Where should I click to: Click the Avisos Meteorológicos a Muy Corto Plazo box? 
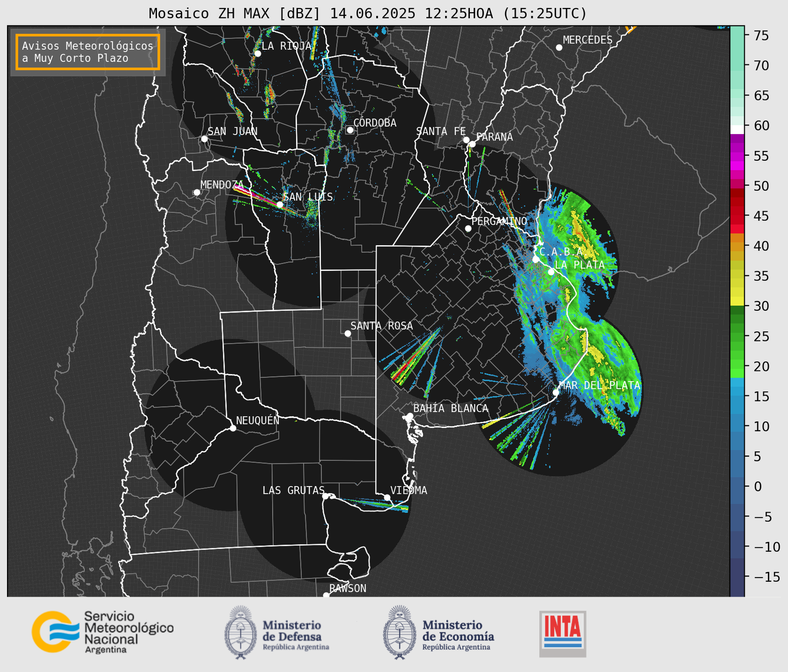[x=88, y=52]
